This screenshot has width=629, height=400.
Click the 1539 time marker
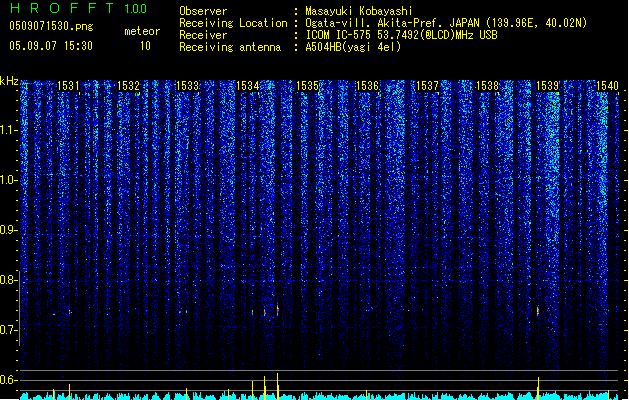pyautogui.click(x=548, y=85)
